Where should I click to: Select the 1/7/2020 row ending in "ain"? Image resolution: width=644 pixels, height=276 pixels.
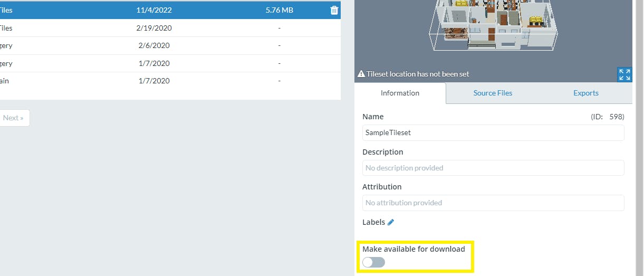tap(154, 81)
